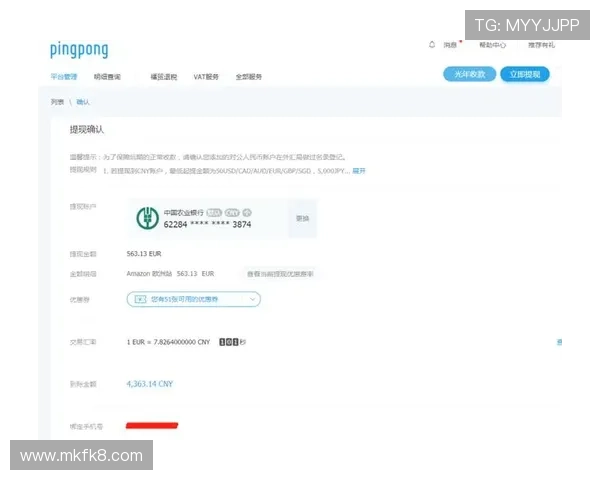Open the 消息 messages link
The height and width of the screenshot is (480, 600).
(450, 45)
